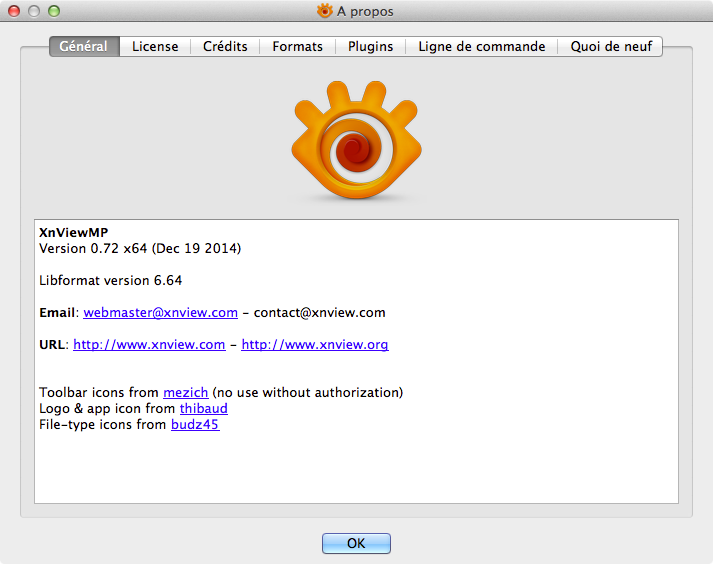View the Quoi de neuf tab

(x=610, y=46)
